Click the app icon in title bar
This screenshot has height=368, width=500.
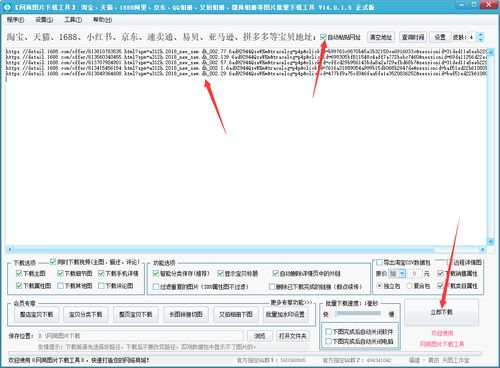[7, 7]
